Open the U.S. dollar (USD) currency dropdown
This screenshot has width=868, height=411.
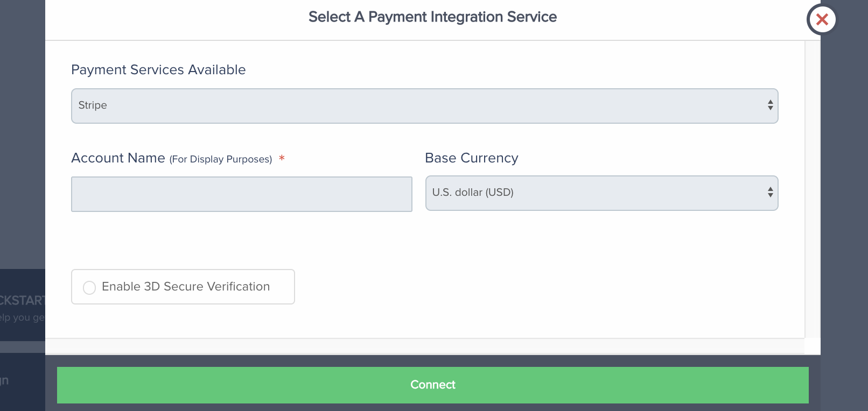click(x=601, y=193)
